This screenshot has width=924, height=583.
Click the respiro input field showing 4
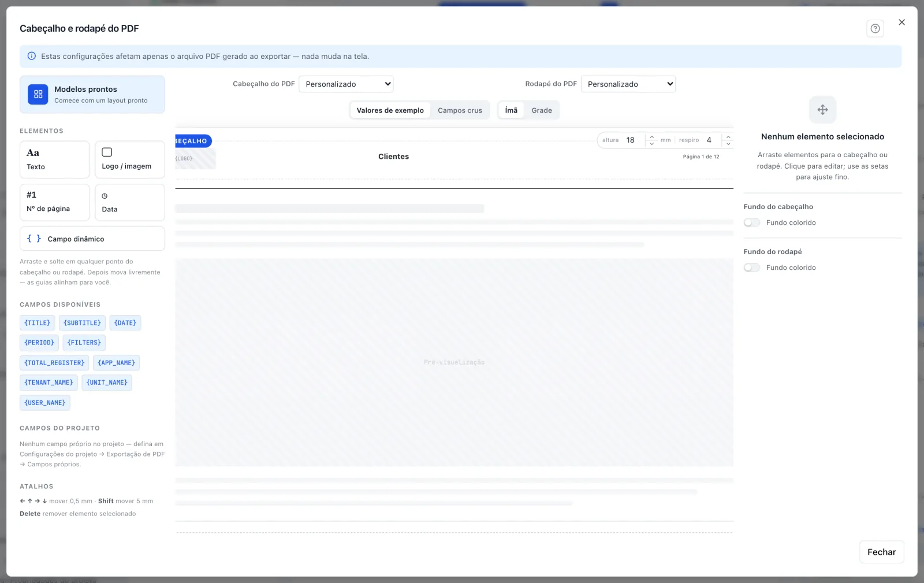pos(711,140)
